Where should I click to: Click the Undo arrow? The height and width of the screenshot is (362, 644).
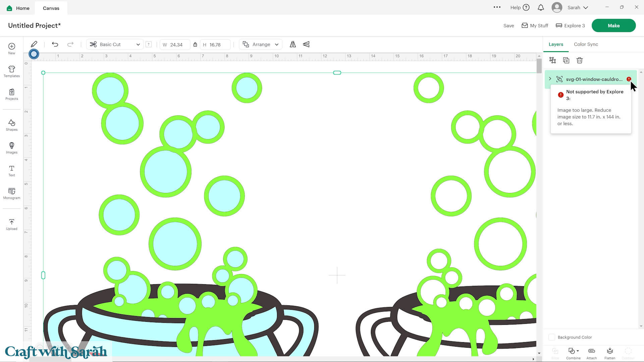point(55,44)
